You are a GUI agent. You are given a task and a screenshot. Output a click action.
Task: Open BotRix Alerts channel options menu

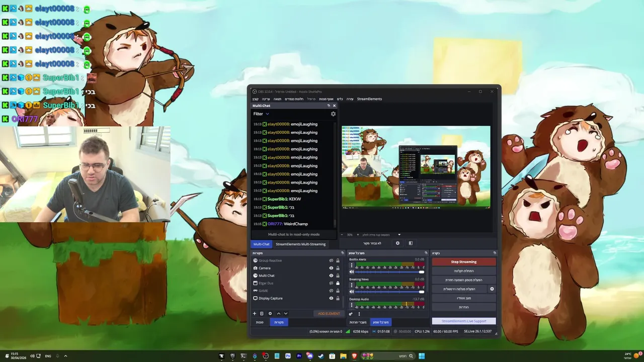point(352,265)
